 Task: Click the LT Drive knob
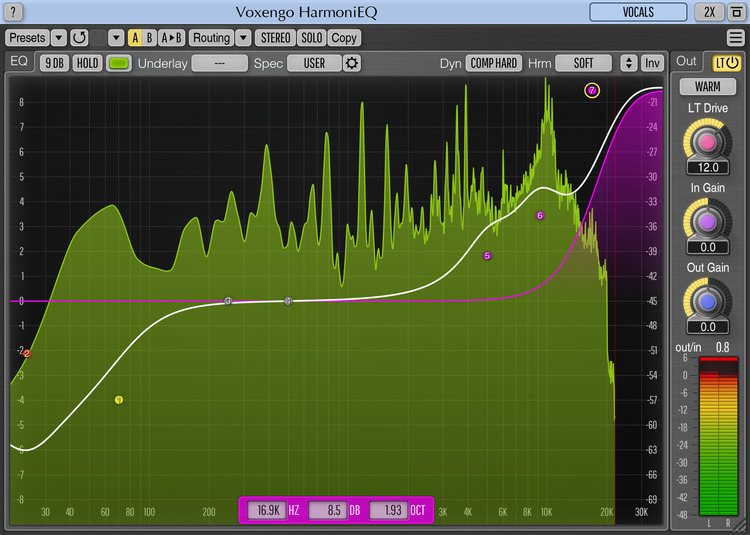[707, 142]
